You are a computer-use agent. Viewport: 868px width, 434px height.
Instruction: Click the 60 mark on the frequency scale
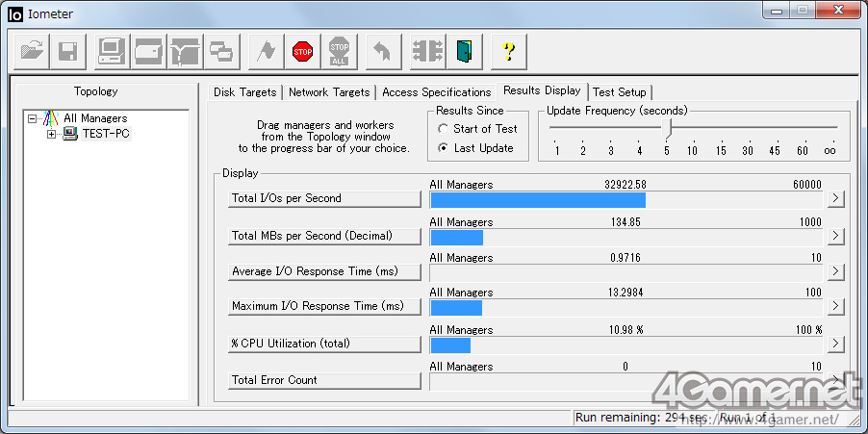point(803,150)
